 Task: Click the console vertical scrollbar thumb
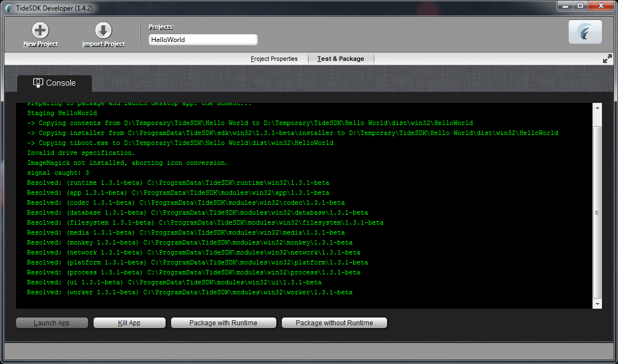(x=598, y=212)
